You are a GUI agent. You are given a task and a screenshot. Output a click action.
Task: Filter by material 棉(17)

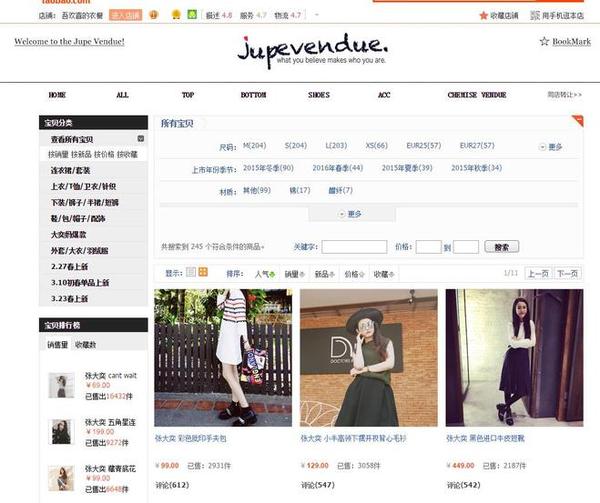[300, 190]
